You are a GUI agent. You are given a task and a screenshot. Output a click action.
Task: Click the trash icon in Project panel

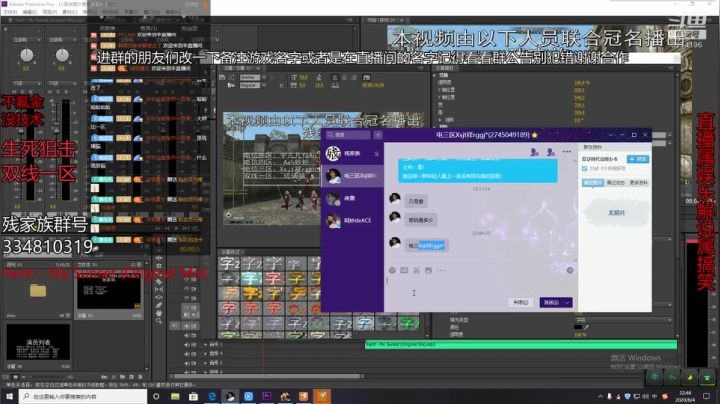(x=141, y=377)
